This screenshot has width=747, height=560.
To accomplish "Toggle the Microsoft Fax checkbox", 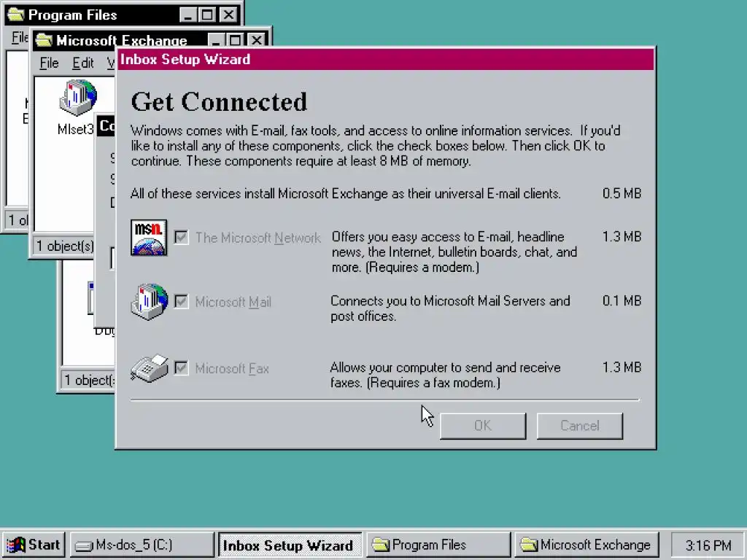I will (x=181, y=368).
